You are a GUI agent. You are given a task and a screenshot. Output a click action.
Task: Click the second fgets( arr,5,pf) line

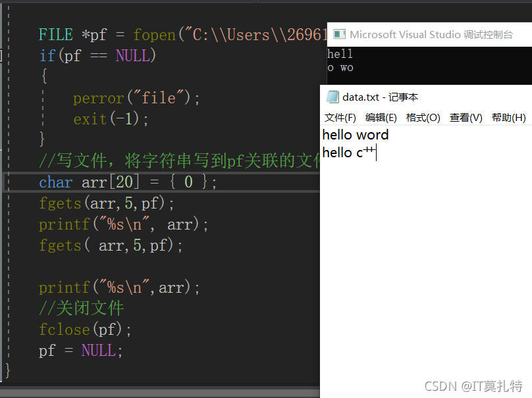click(x=111, y=245)
